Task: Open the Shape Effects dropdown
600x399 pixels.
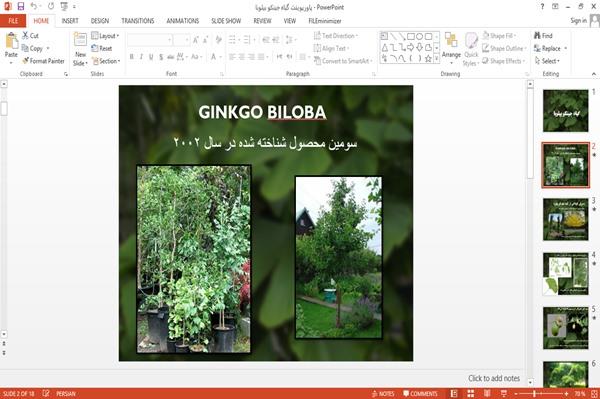Action: point(504,61)
